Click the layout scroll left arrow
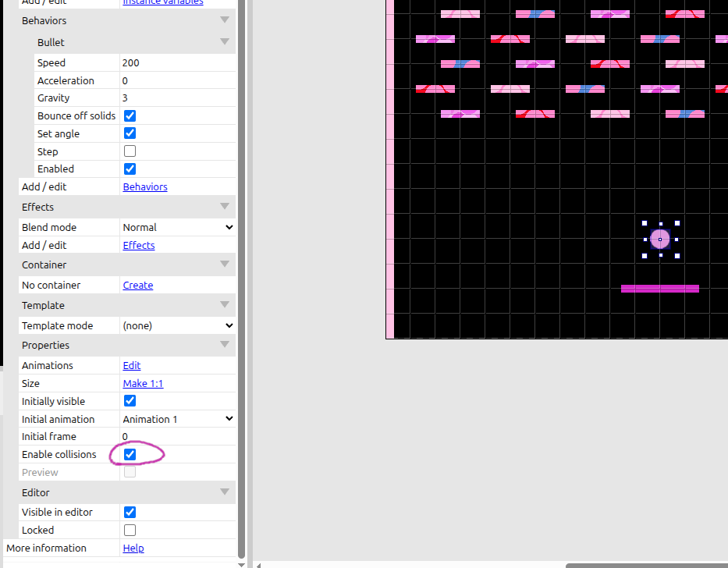Screen dimensions: 728x568 tap(258, 565)
